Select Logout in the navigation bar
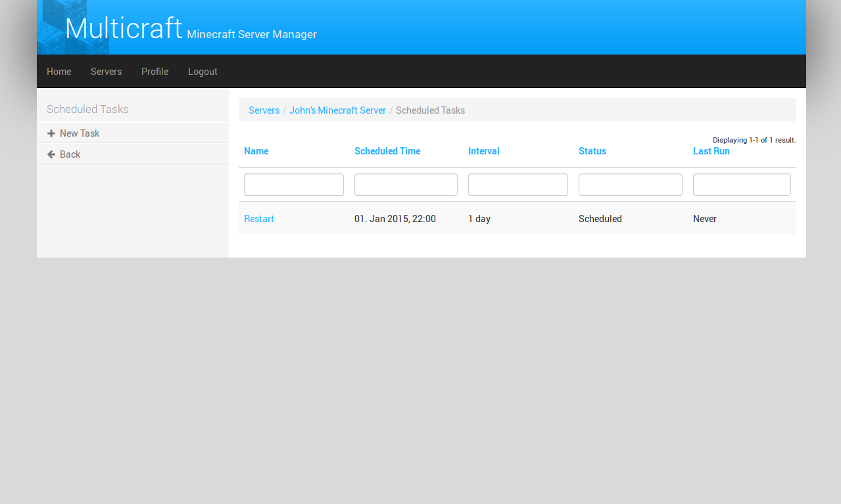The image size is (841, 504). [x=203, y=72]
